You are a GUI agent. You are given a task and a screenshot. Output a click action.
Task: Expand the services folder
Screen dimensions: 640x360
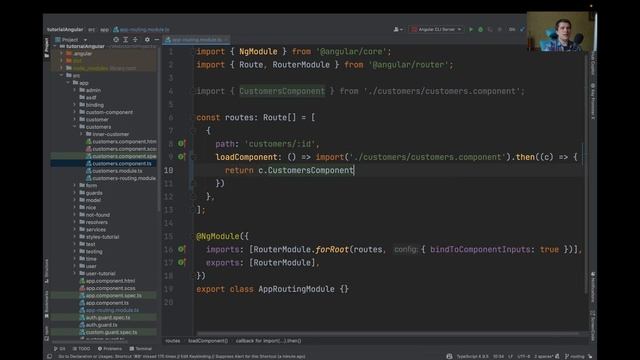(x=75, y=229)
